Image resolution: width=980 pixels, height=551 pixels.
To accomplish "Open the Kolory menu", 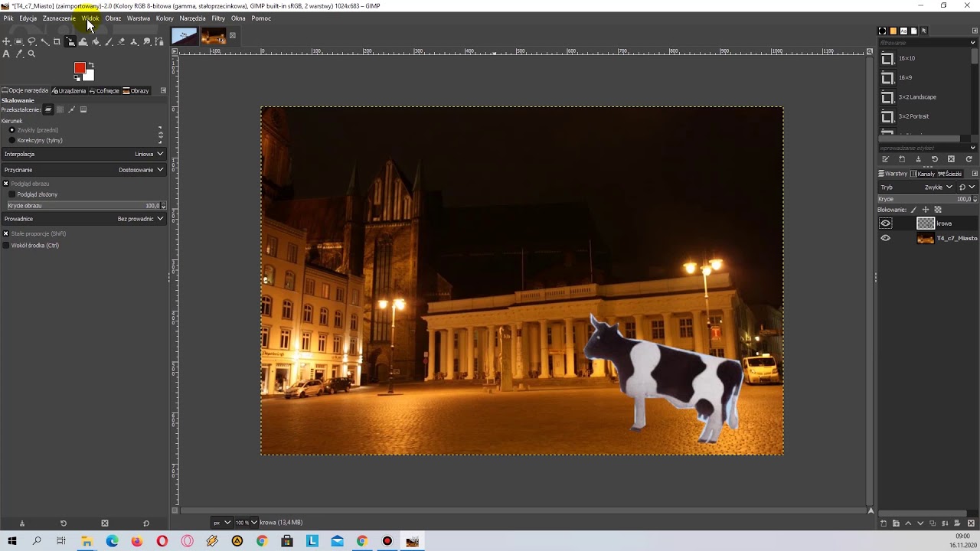I will tap(165, 18).
